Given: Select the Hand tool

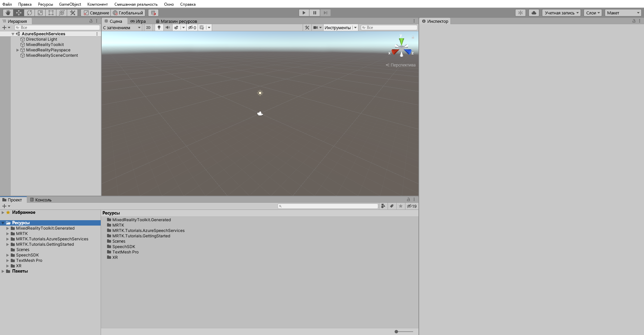Looking at the screenshot, I should [8, 13].
